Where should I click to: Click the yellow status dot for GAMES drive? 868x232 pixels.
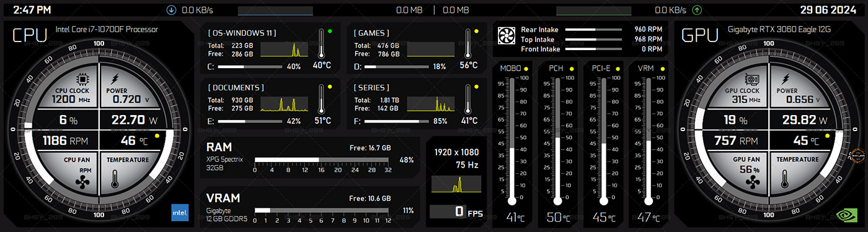click(x=476, y=31)
